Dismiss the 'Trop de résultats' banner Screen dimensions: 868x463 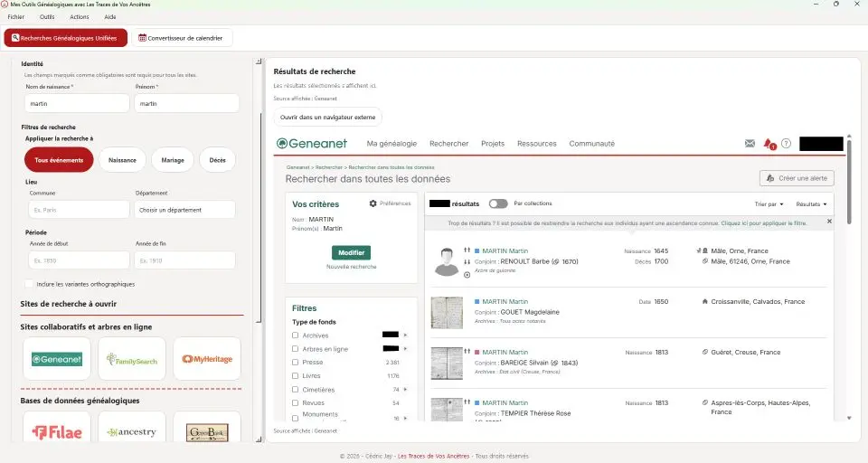[x=829, y=222]
